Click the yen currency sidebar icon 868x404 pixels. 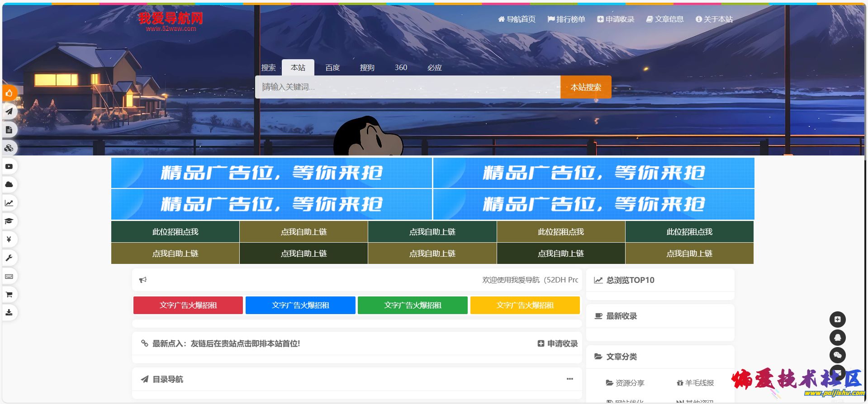point(9,239)
